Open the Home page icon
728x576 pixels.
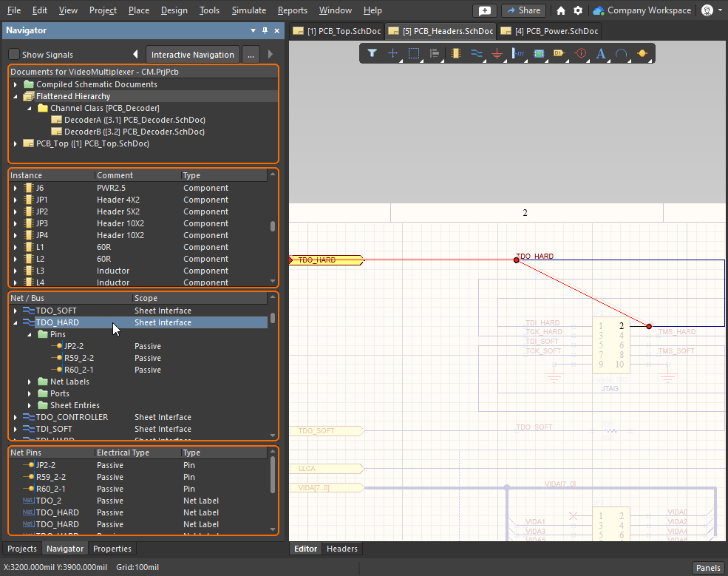click(x=561, y=11)
